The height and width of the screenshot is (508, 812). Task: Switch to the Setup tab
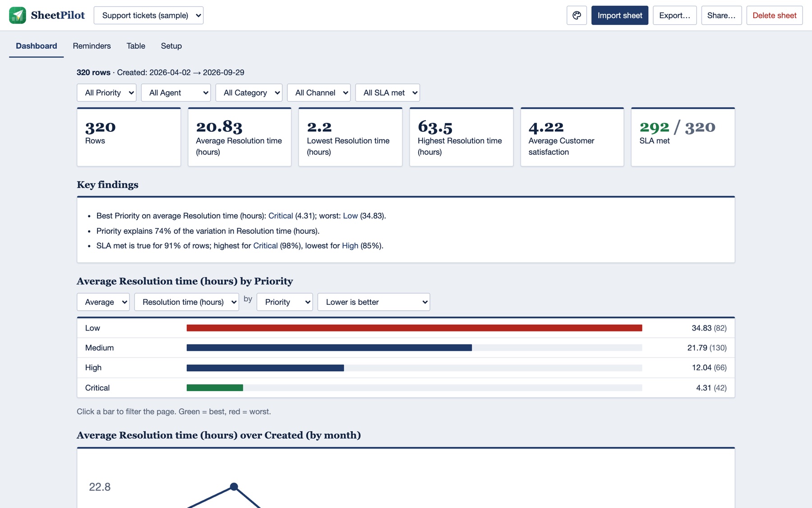171,46
